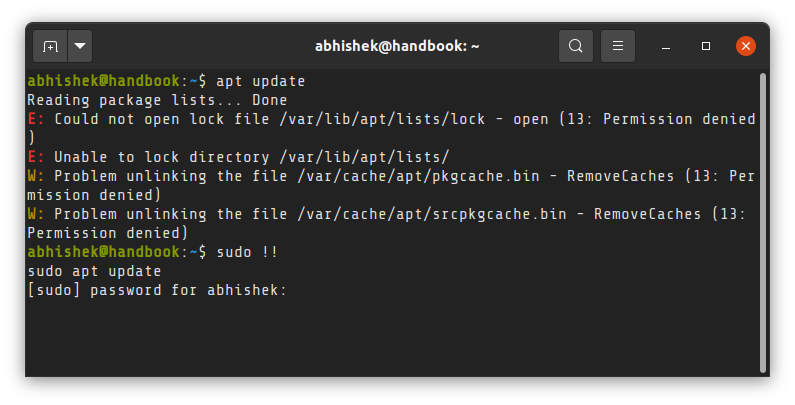Click the first yellow W: warning marker
The image size is (795, 405).
point(36,176)
